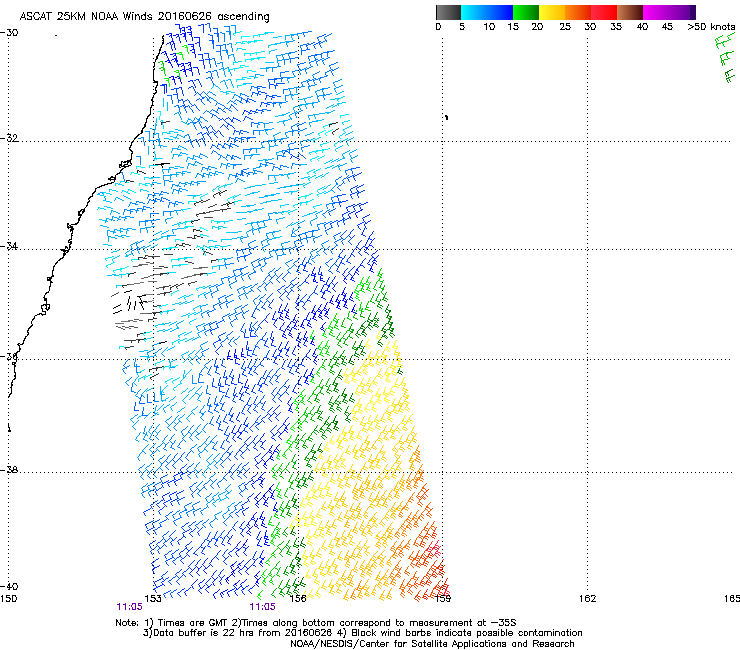
Task: Click the gray 0-5 knots legend swatch
Action: tap(448, 12)
